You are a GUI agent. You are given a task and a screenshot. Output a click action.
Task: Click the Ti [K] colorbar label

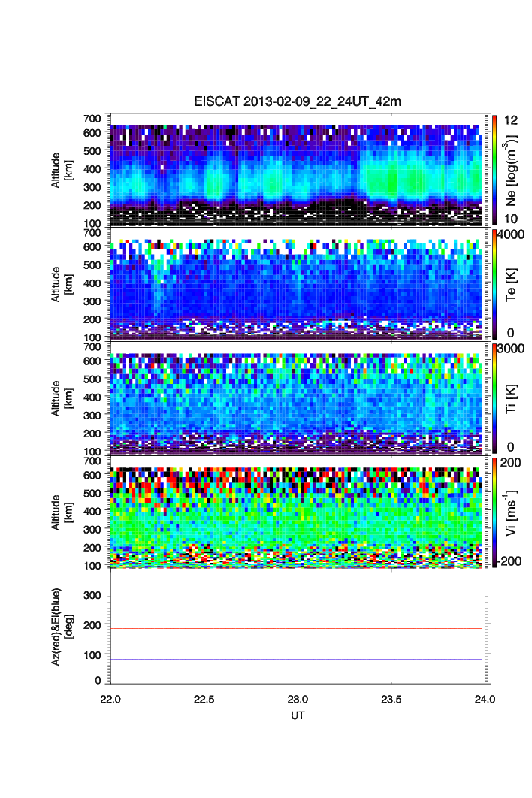pyautogui.click(x=511, y=398)
